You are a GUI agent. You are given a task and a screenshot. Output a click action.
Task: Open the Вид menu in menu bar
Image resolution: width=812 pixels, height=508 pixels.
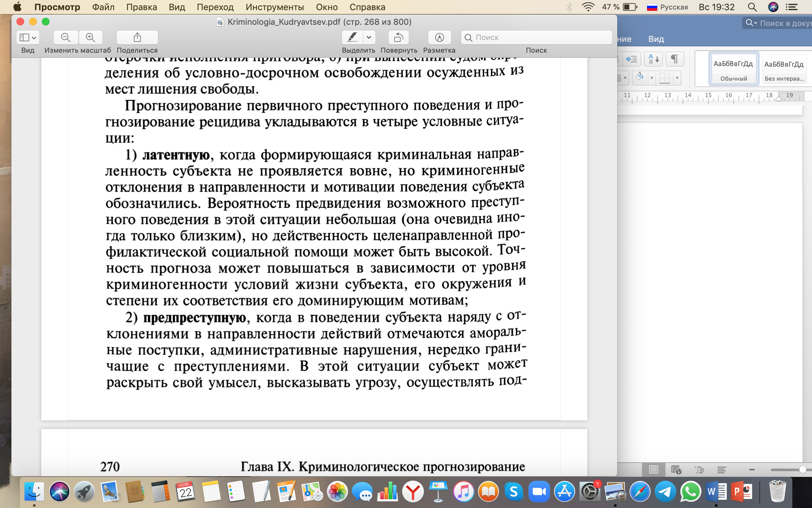pyautogui.click(x=177, y=7)
